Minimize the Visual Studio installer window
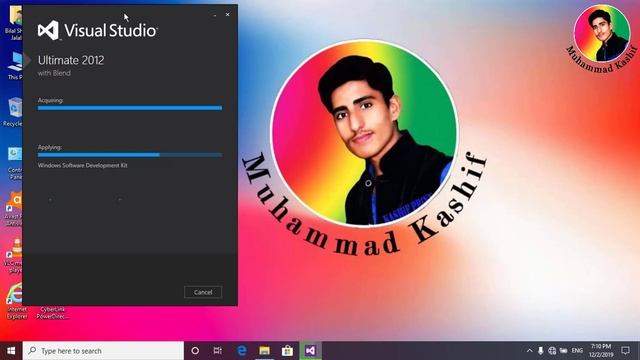This screenshot has height=360, width=640. 215,15
